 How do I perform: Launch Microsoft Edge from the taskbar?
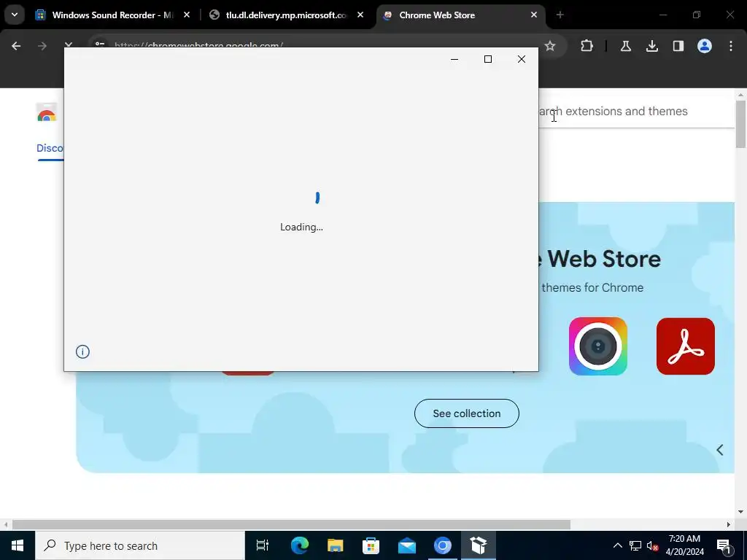(x=300, y=545)
